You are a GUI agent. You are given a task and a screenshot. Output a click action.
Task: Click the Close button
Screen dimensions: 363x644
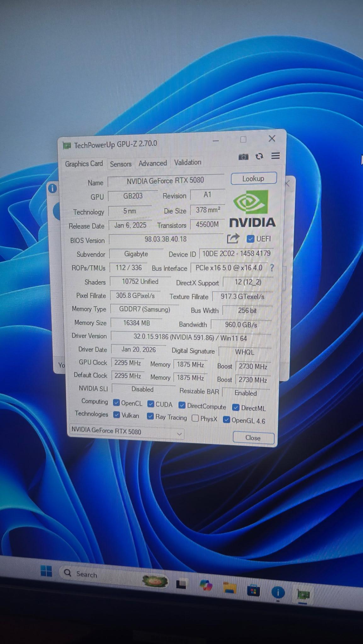[x=253, y=438]
